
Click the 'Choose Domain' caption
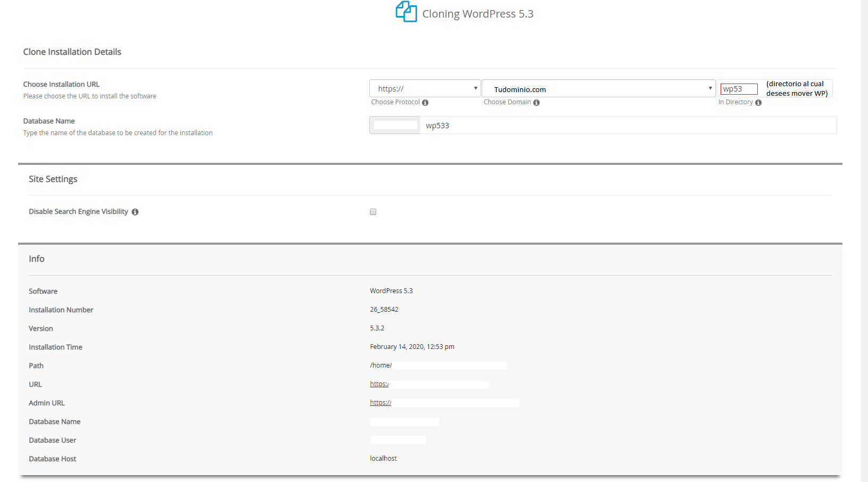point(507,102)
